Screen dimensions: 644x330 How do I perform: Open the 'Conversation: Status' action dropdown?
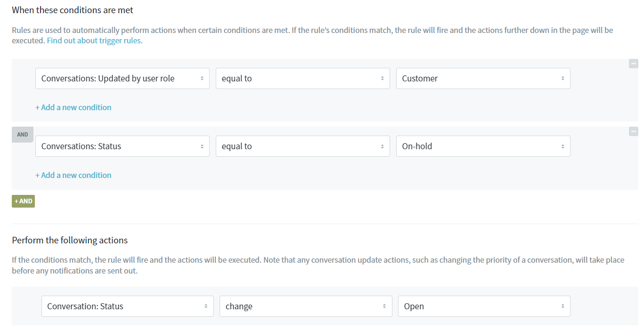(127, 306)
